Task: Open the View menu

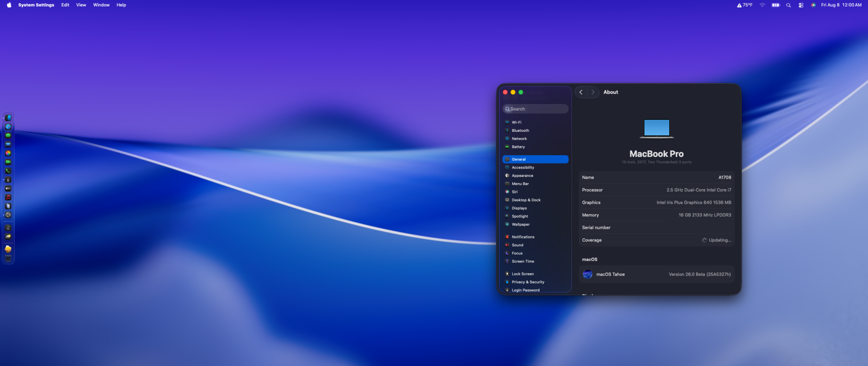Action: click(x=81, y=5)
